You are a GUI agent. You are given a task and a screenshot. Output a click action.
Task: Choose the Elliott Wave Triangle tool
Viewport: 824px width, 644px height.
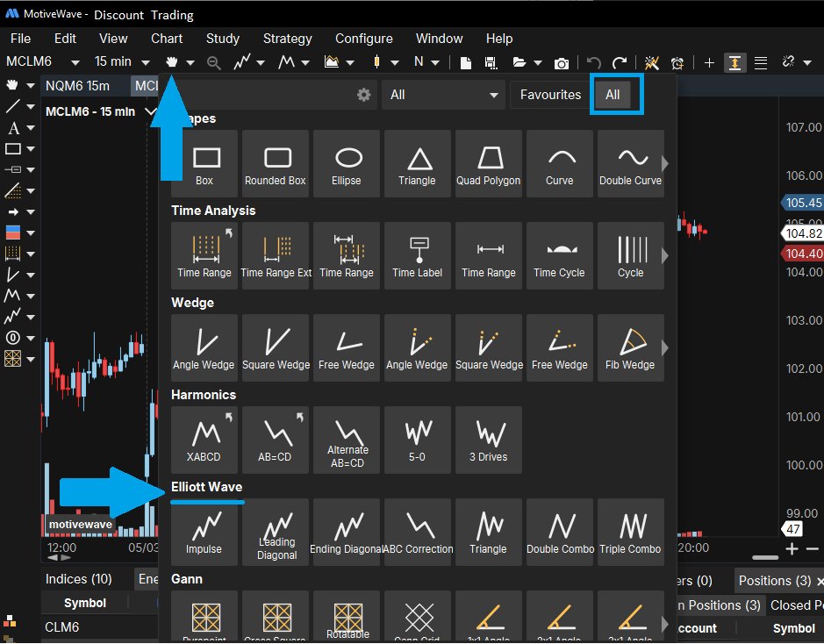click(488, 532)
